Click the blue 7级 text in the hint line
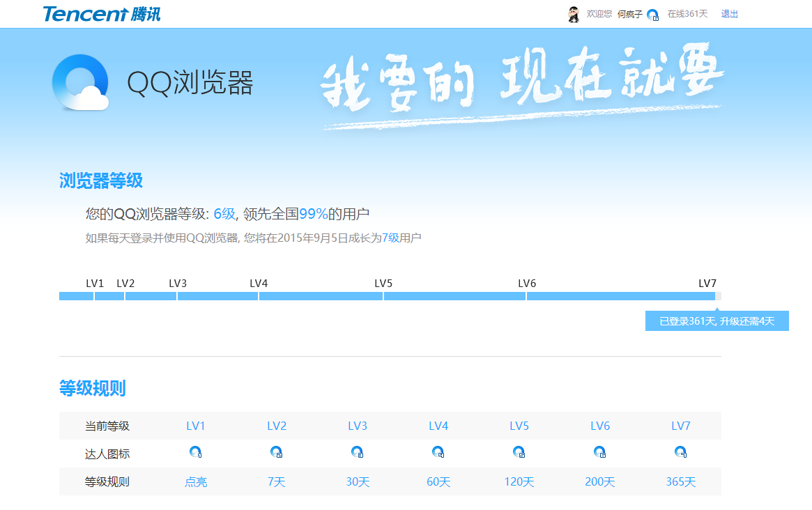The width and height of the screenshot is (812, 510). coord(390,238)
